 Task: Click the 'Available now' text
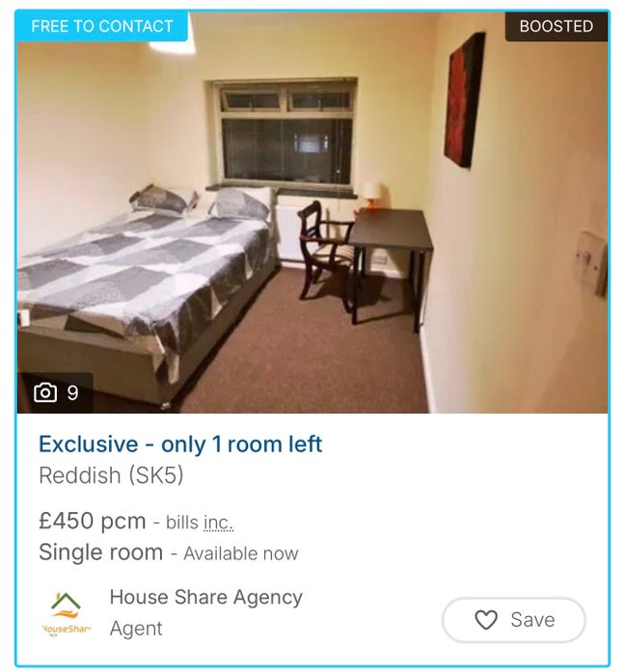tap(241, 553)
